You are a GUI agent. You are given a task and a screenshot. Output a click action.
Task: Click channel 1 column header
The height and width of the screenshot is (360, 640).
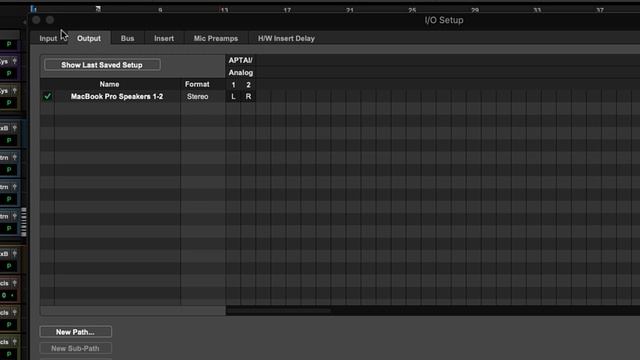coord(233,85)
